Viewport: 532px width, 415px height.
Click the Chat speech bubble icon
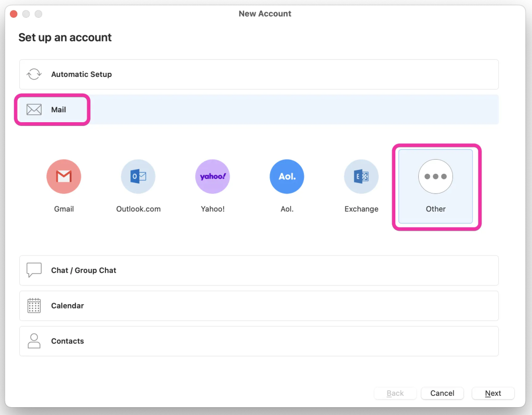(34, 270)
